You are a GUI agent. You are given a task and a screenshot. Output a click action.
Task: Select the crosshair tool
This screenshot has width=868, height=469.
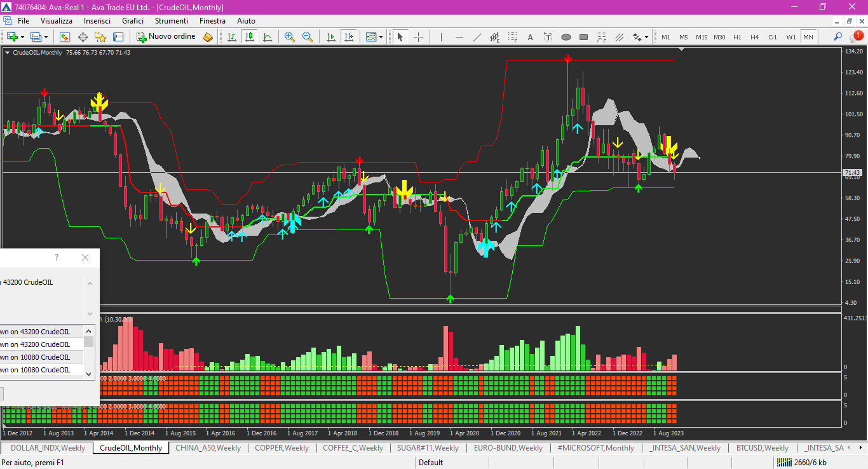tap(418, 37)
